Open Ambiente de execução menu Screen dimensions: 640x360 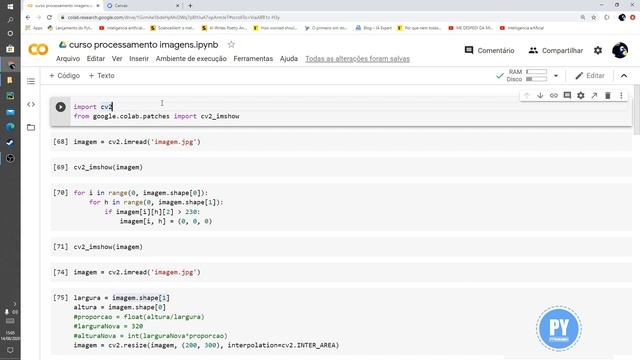(x=191, y=59)
